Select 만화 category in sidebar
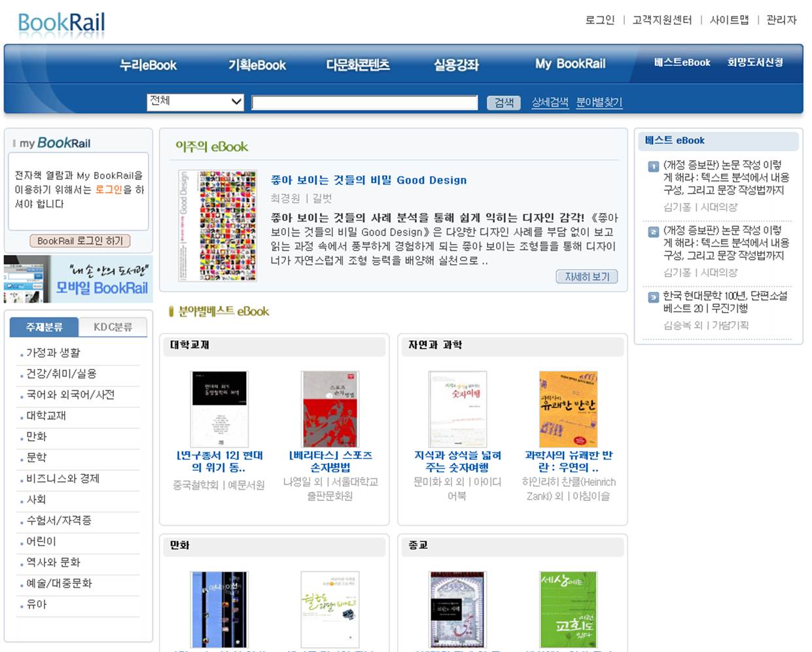Screen dimensions: 812x652 click(36, 437)
